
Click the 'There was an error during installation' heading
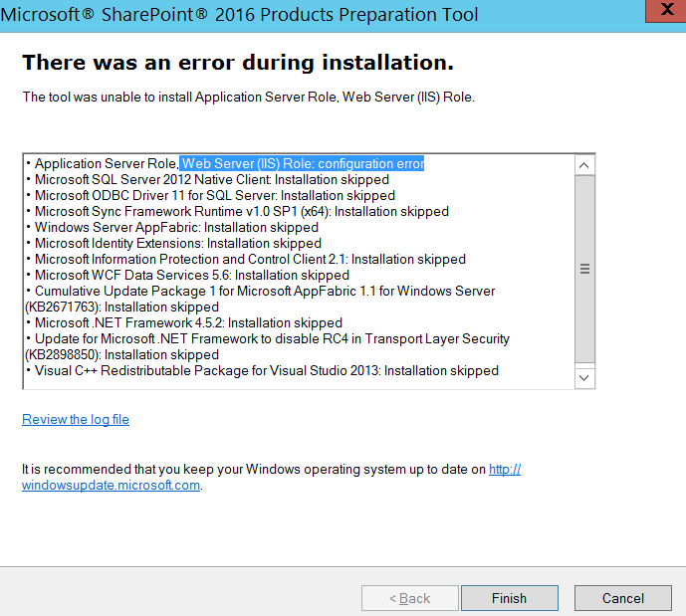238,62
